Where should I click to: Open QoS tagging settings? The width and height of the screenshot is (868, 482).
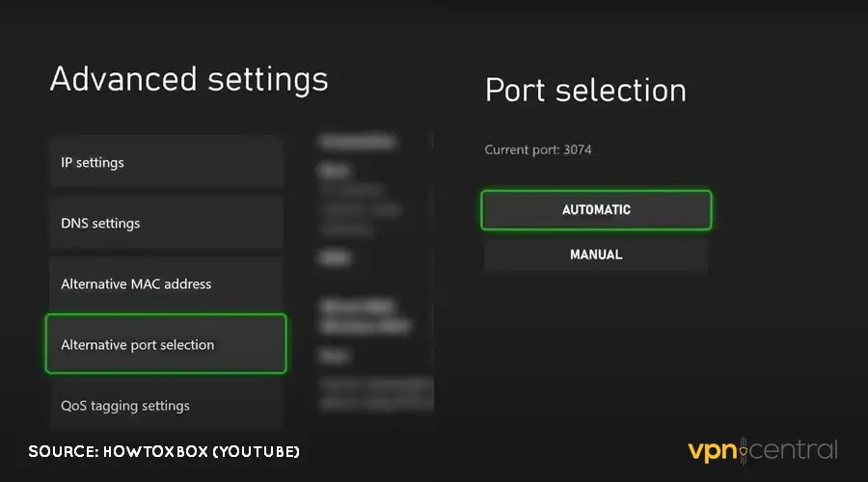(x=165, y=405)
